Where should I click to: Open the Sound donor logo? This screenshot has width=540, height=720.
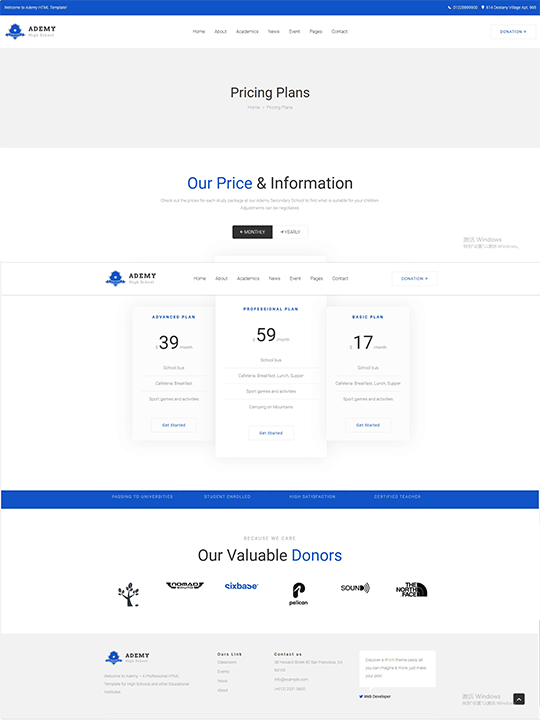point(355,588)
